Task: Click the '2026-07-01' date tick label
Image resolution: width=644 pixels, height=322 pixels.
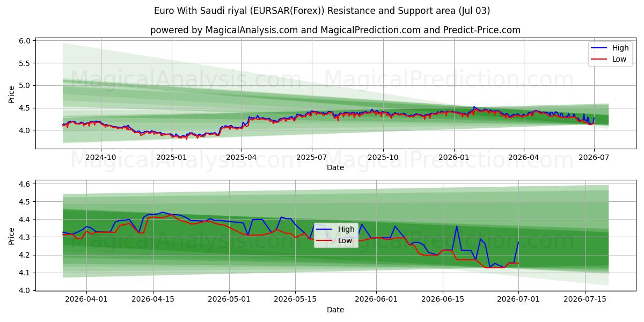Action: 518,299
